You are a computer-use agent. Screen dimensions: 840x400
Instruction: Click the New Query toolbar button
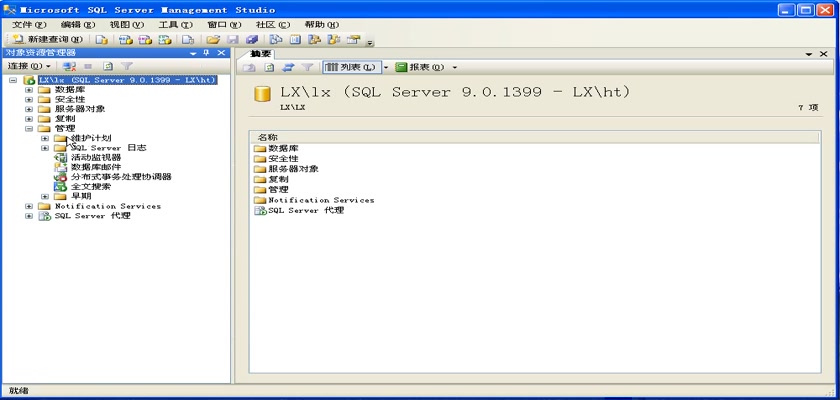(48, 40)
